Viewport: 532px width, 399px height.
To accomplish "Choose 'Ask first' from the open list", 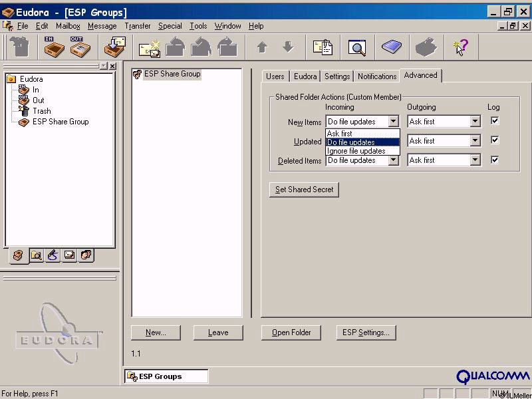I will tap(362, 134).
